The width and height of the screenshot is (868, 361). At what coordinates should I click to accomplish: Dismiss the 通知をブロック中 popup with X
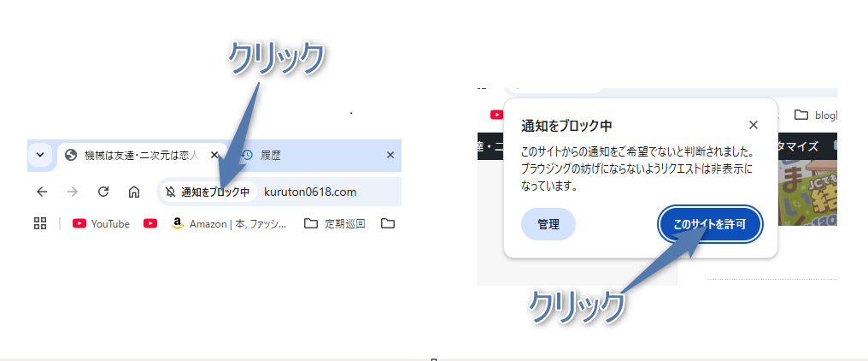tap(753, 125)
